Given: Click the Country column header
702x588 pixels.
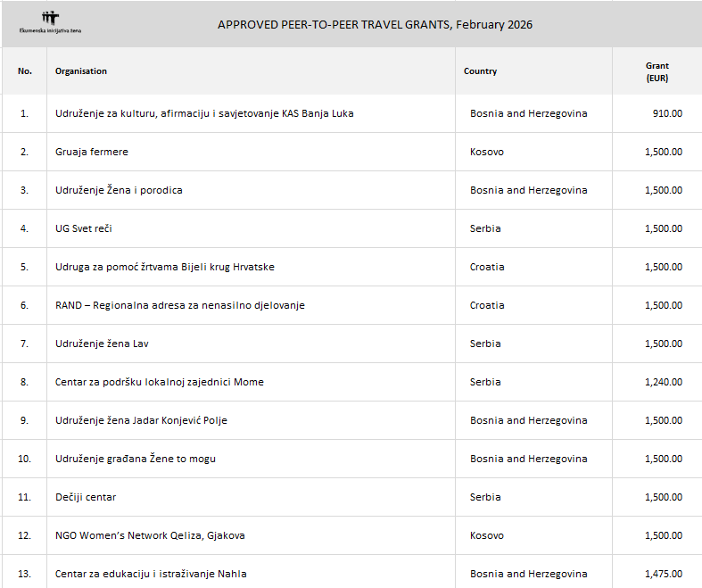Looking at the screenshot, I should pyautogui.click(x=480, y=71).
